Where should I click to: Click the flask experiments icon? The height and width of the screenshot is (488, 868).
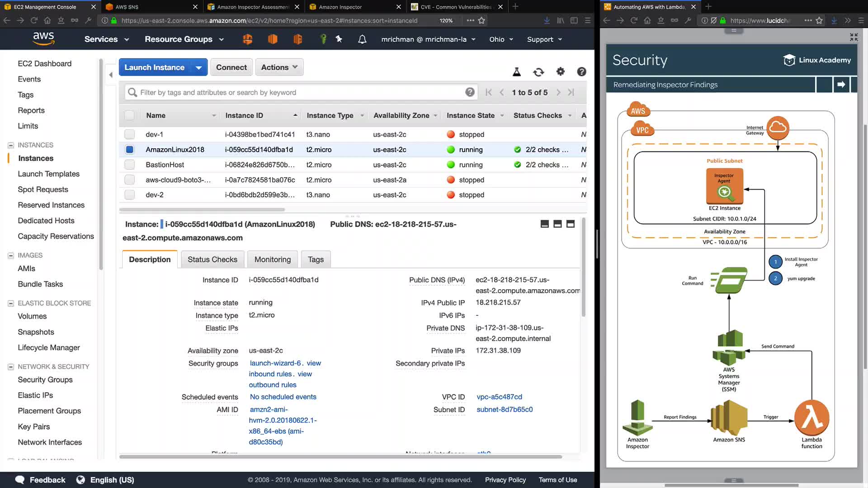[x=517, y=72]
